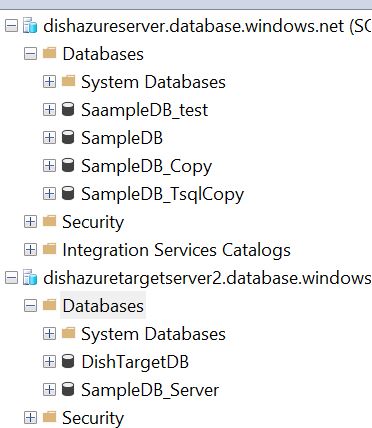
Task: Click the SampleDB_Server database icon
Action: [68, 389]
